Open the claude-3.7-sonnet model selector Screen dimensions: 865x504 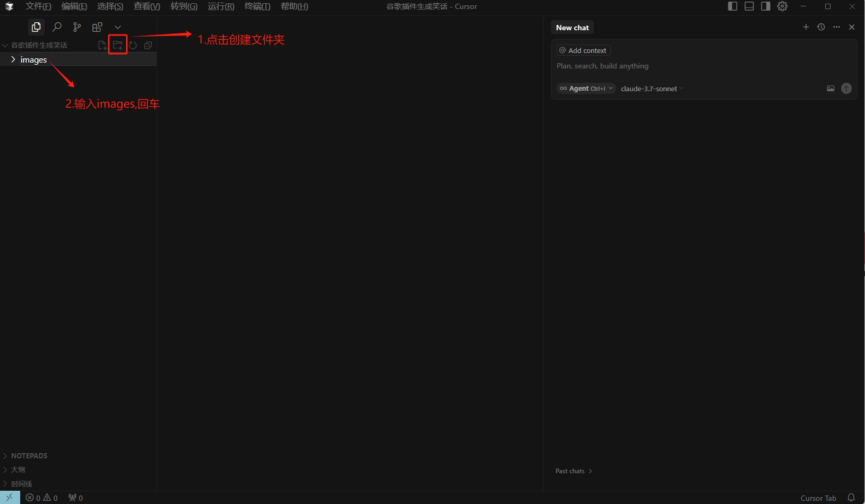tap(652, 89)
